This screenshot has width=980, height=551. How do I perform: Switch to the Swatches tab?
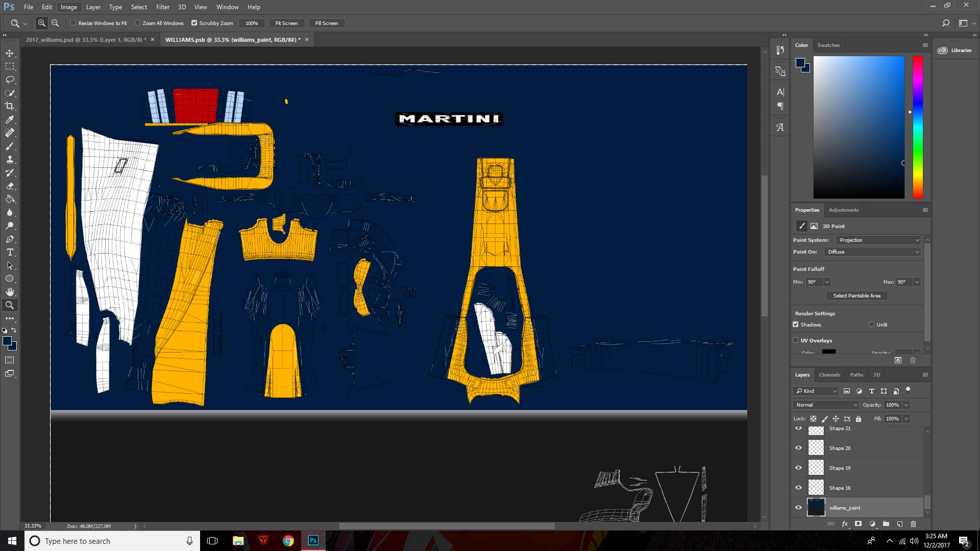[828, 45]
